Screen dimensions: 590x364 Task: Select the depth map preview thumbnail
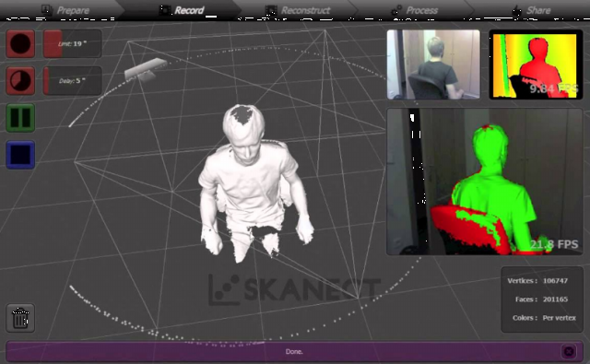tap(536, 65)
